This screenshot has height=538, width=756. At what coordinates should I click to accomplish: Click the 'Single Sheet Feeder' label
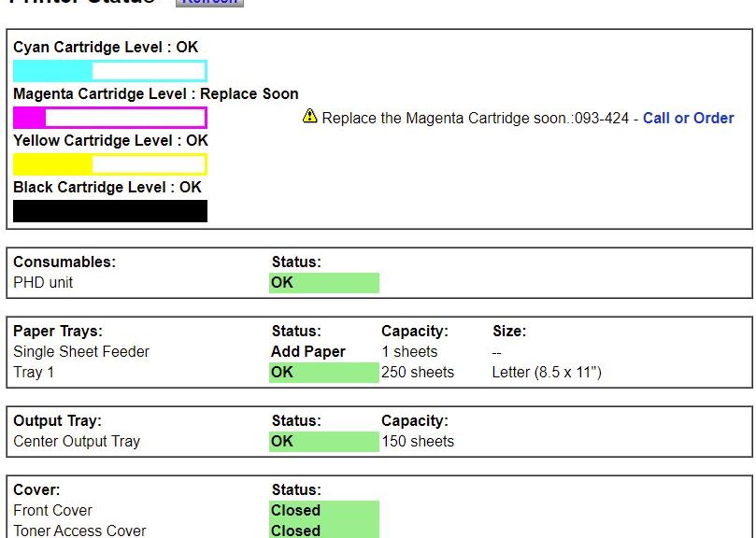click(81, 352)
